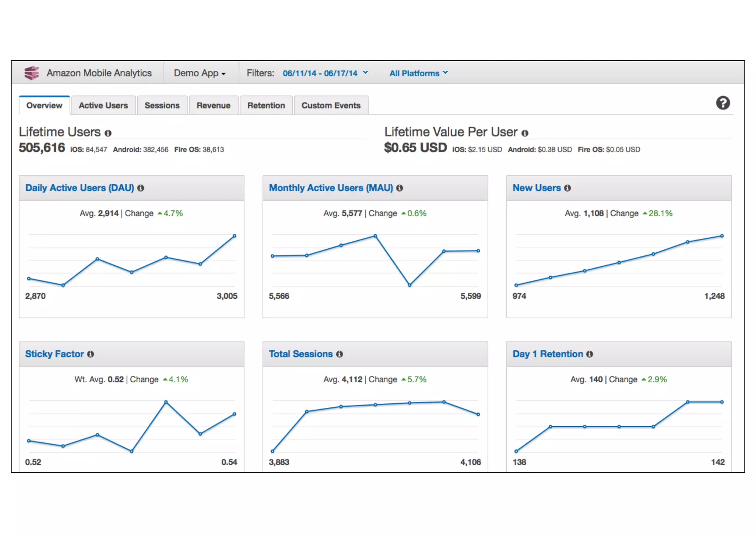Screen dimensions: 756x534
Task: Click the 28.1% change indicator on New Users
Action: (657, 213)
